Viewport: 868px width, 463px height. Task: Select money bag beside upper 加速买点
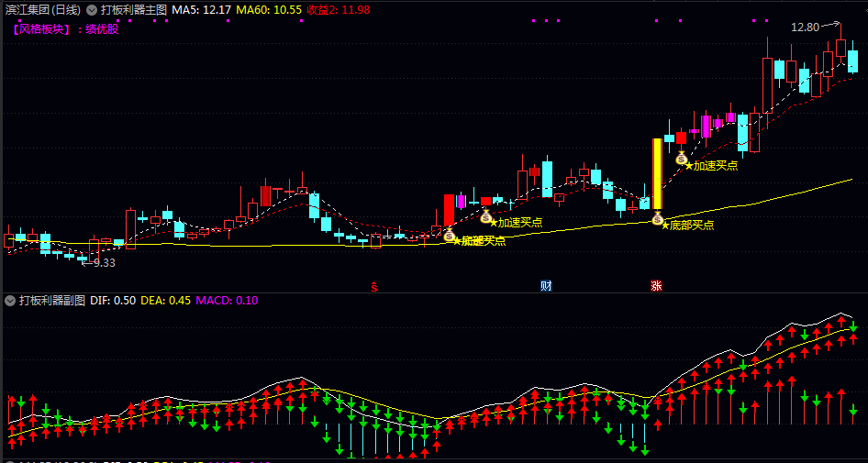682,159
